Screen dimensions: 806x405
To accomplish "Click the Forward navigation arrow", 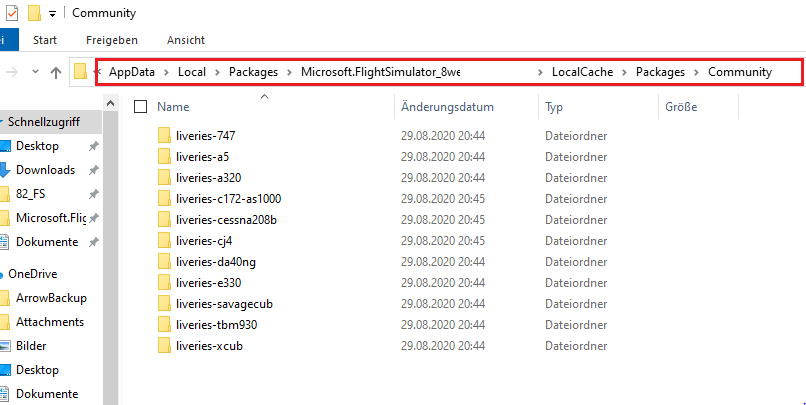I will tap(11, 72).
